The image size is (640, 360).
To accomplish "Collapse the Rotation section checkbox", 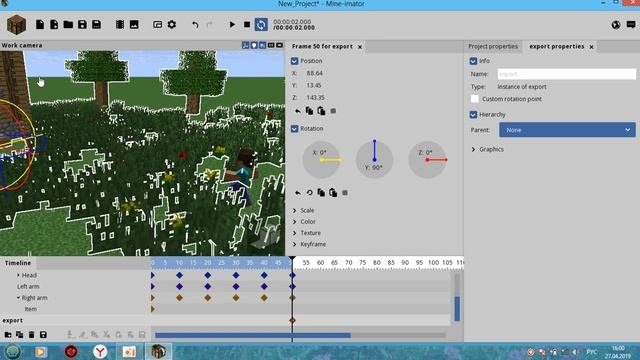I will (294, 129).
